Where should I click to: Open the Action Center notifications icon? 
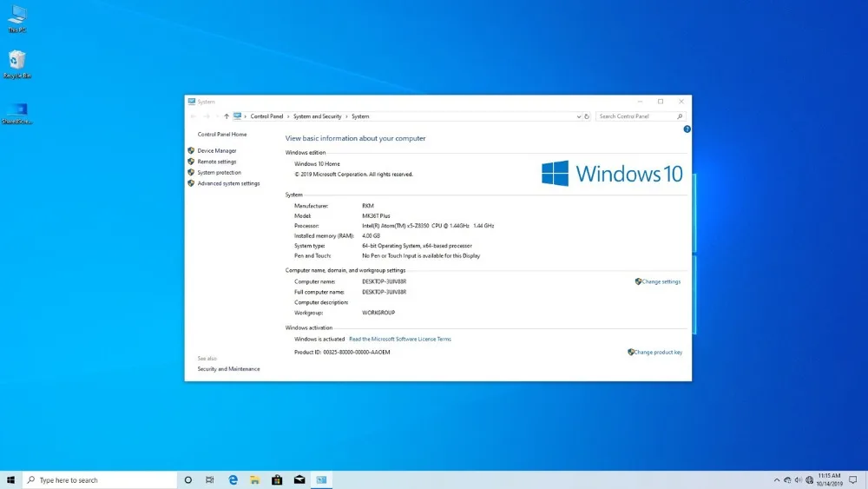pyautogui.click(x=853, y=479)
